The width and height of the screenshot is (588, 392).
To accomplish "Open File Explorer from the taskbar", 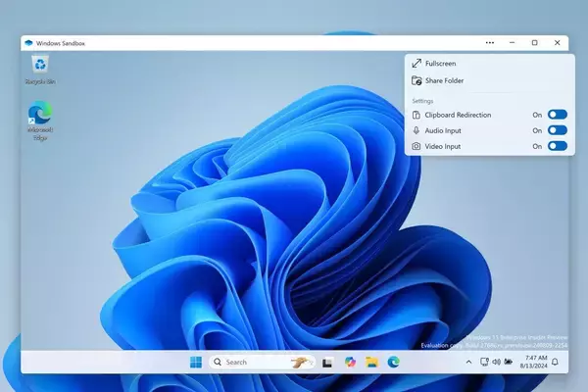I will [x=371, y=362].
